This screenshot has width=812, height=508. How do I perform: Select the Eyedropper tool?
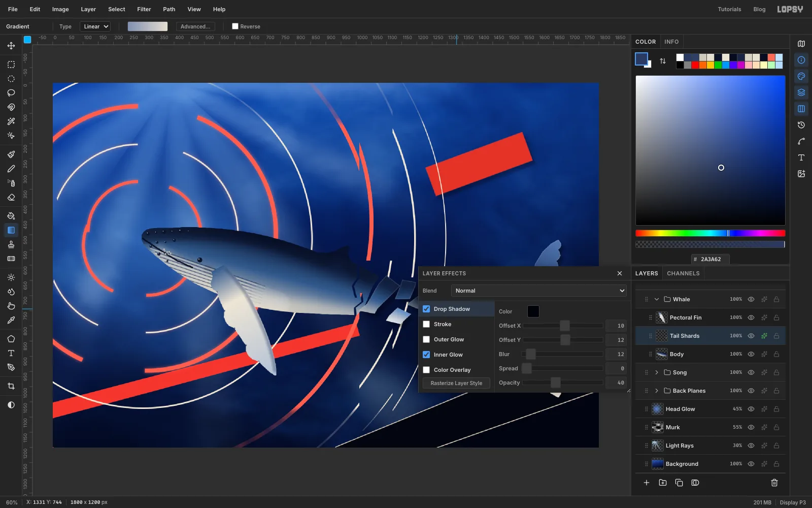click(x=11, y=320)
